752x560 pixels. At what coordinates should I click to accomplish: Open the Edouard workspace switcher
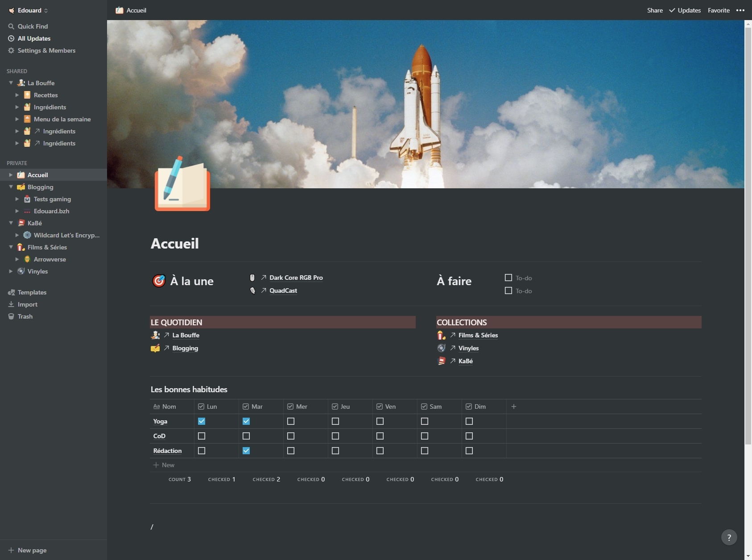coord(28,10)
